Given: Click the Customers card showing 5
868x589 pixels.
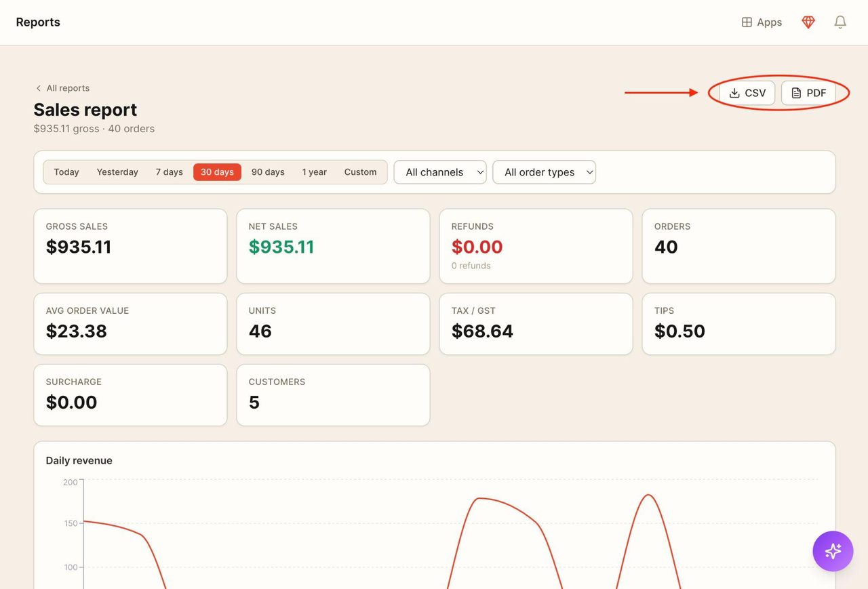Looking at the screenshot, I should [x=333, y=395].
